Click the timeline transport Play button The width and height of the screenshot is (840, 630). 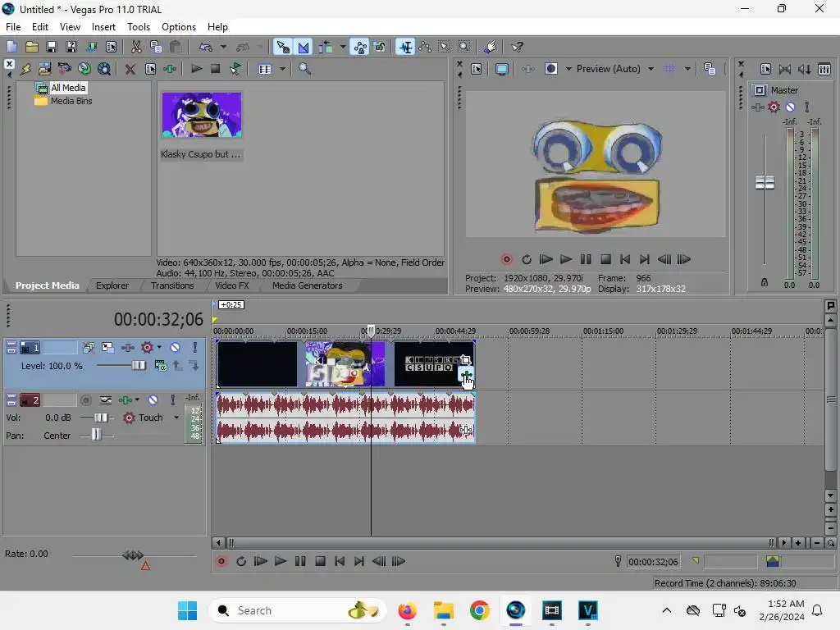[280, 561]
